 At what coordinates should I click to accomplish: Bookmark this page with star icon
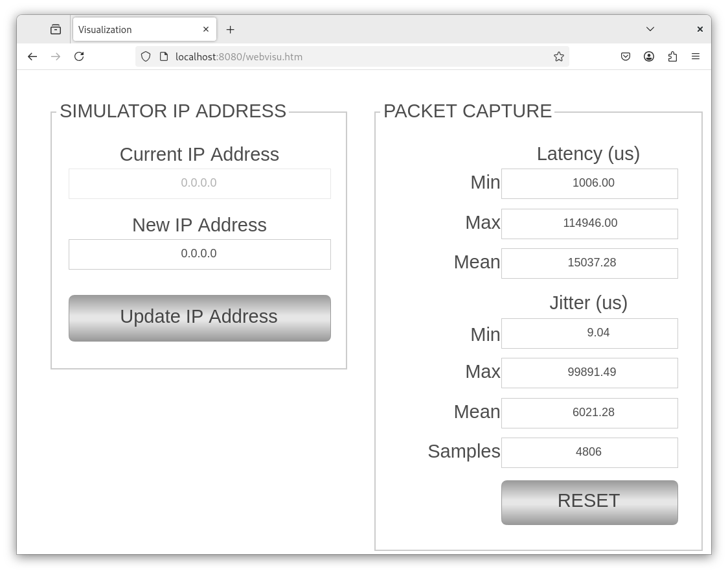[559, 56]
